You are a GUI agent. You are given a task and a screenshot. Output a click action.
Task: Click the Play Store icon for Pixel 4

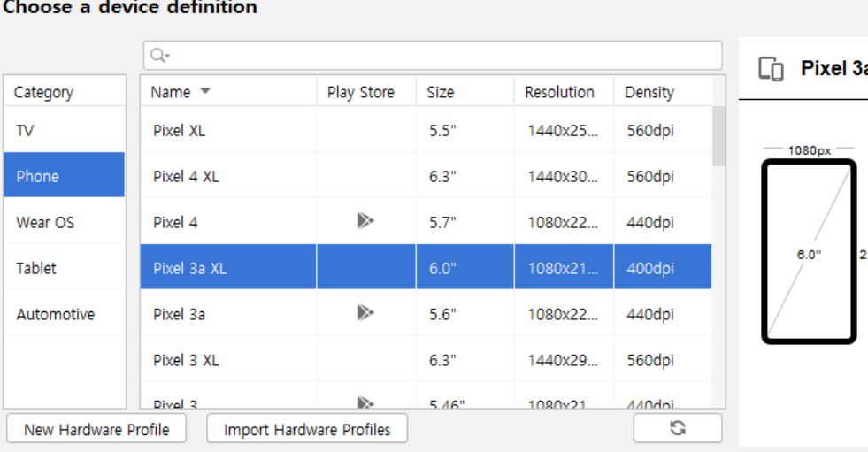tap(365, 221)
